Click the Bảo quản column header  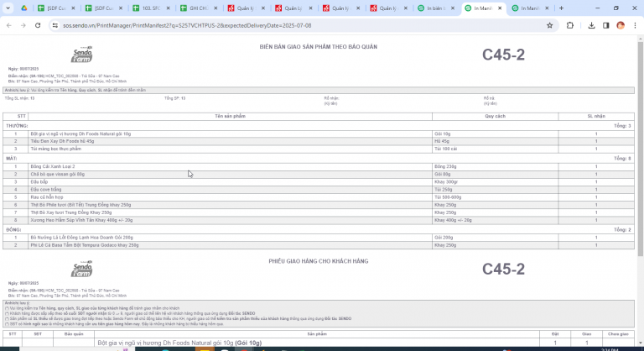point(74,334)
